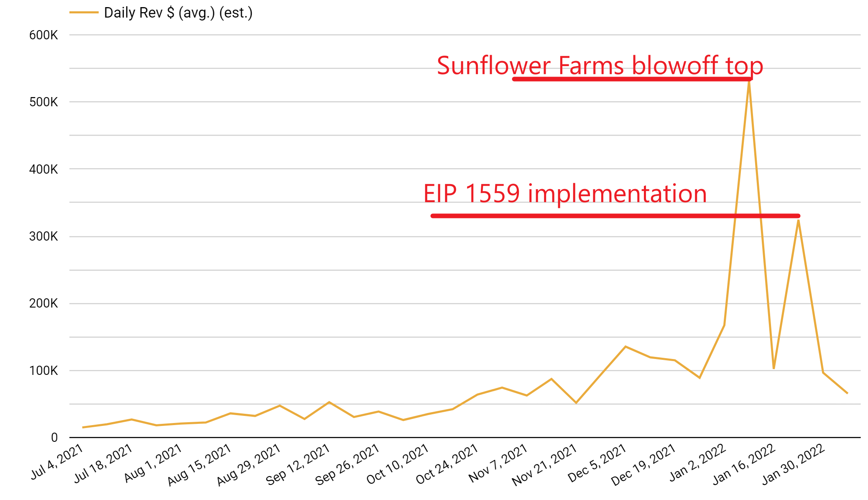The image size is (868, 500).
Task: Click the data line's last point
Action: (847, 393)
